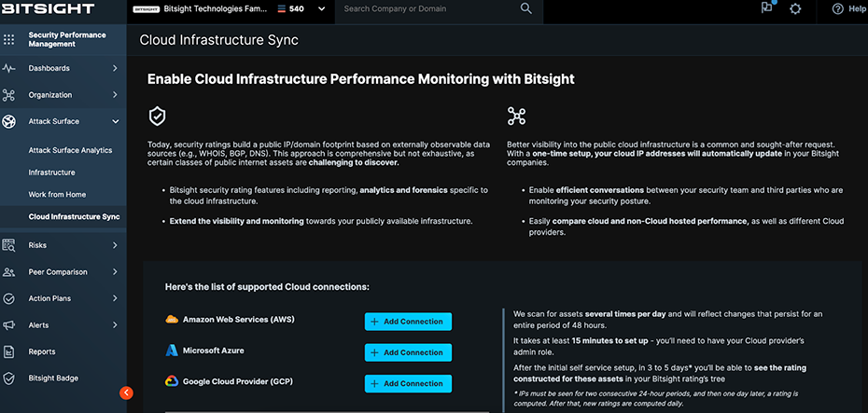Open the flag notifications icon

767,8
